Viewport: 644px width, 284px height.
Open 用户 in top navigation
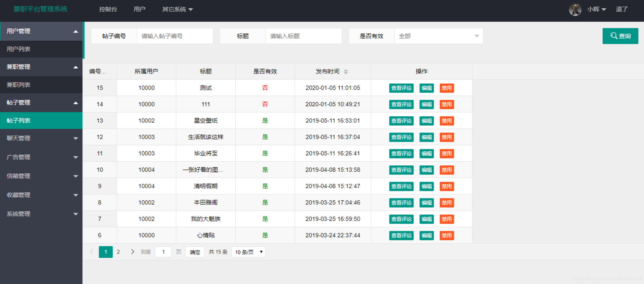139,9
